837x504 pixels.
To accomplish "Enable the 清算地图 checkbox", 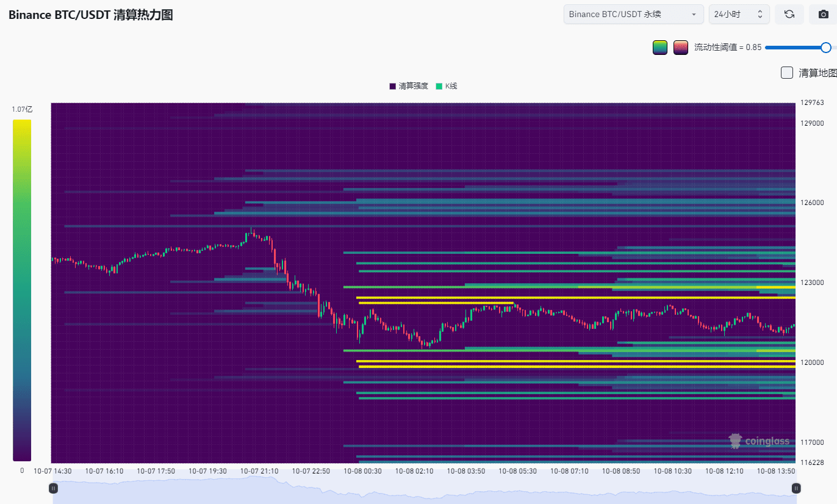I will click(x=787, y=73).
